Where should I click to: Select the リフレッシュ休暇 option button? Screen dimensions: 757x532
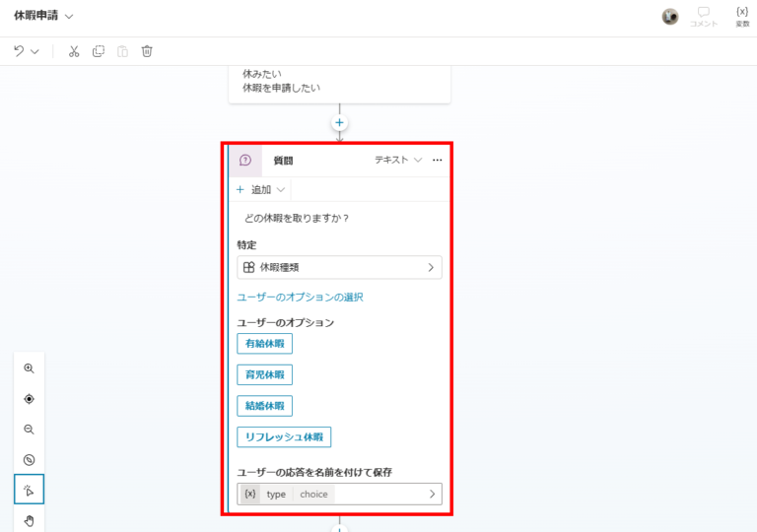[284, 436]
